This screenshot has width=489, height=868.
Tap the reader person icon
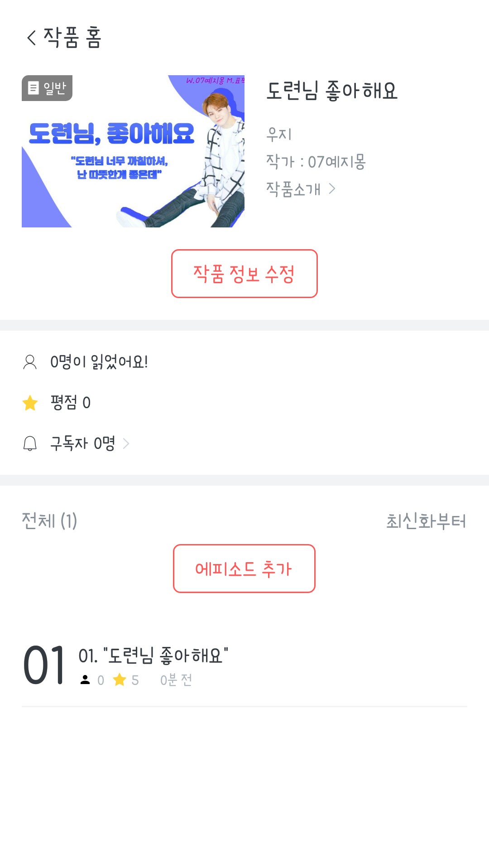[30, 362]
